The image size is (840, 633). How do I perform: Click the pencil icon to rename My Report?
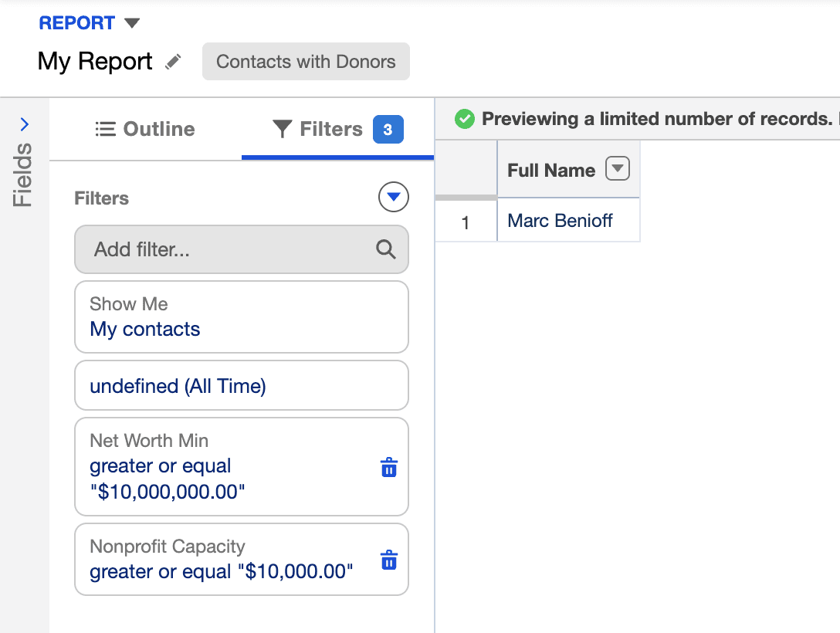(174, 61)
